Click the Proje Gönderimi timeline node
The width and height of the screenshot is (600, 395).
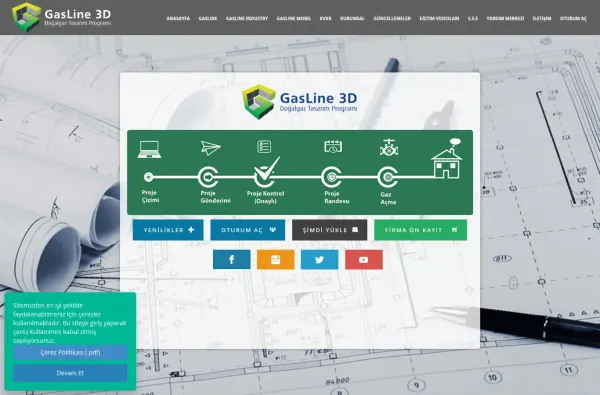pos(208,177)
